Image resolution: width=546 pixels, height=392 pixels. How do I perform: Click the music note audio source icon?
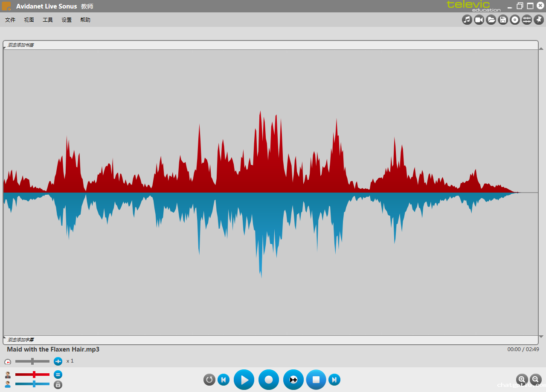tap(467, 20)
